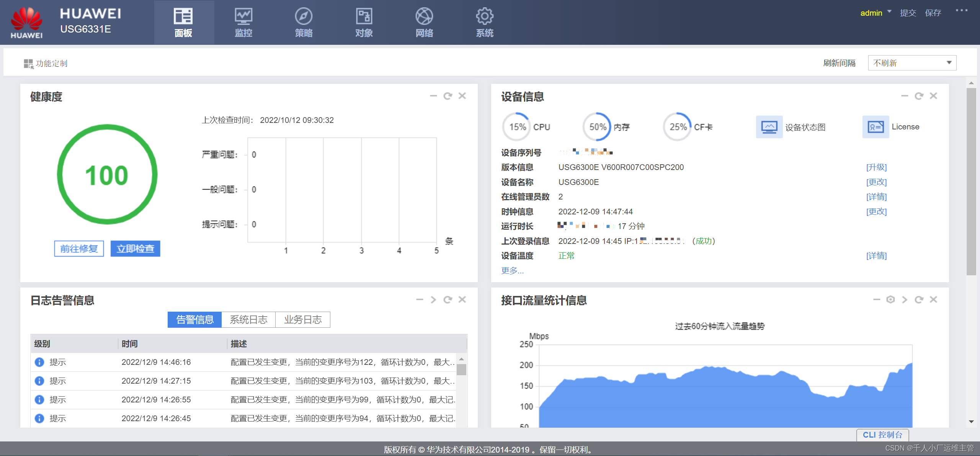Switch to the 业务日志 tab
The image size is (980, 456).
tap(303, 320)
